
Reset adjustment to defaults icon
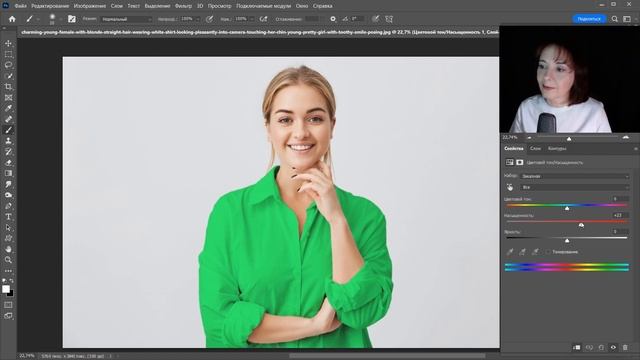pyautogui.click(x=601, y=347)
